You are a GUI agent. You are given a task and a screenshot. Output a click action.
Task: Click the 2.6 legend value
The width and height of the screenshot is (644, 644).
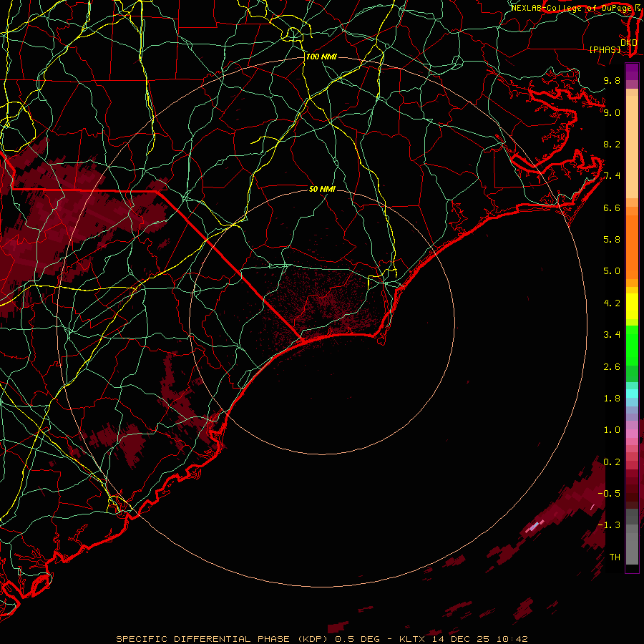tap(612, 367)
